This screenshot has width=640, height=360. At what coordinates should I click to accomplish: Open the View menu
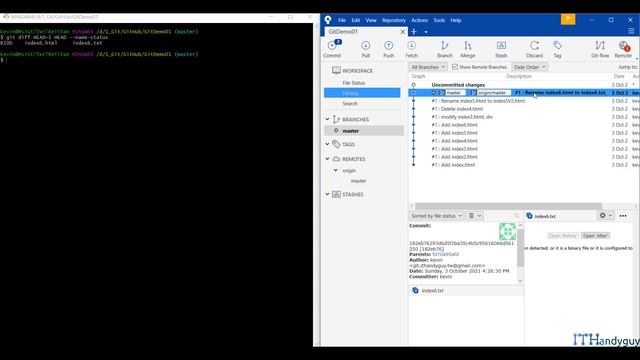pos(371,20)
